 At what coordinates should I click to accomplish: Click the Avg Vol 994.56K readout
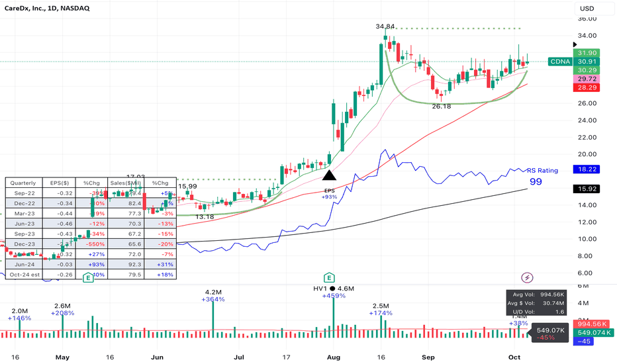pyautogui.click(x=538, y=295)
